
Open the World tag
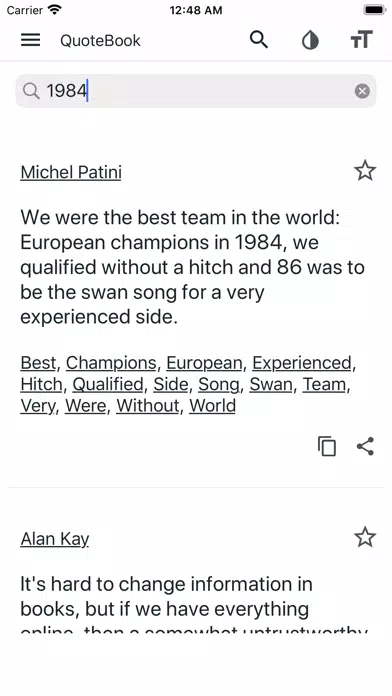(x=212, y=406)
